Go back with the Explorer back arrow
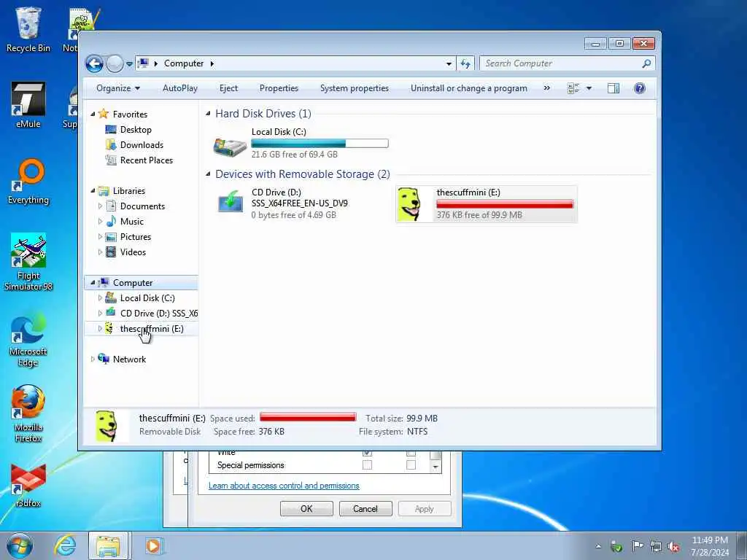This screenshot has height=560, width=747. 94,63
